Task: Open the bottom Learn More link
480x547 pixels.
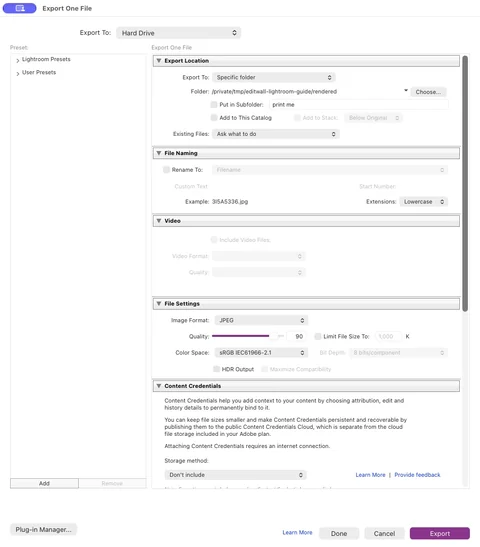Action: coord(297,532)
